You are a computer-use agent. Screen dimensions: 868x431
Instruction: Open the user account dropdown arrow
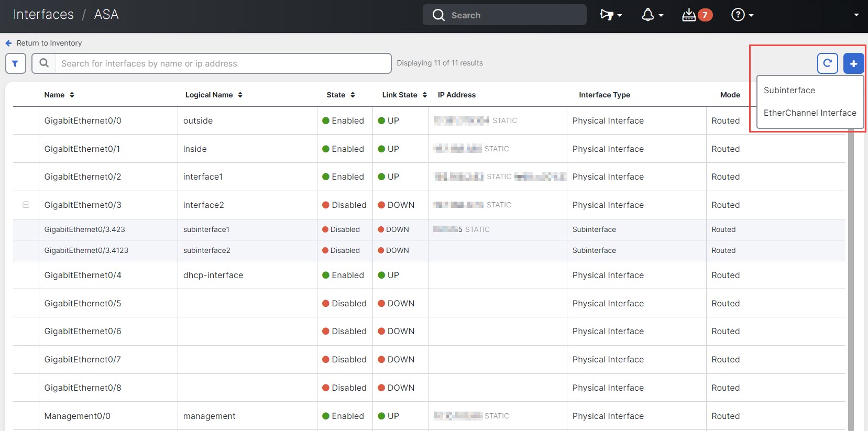point(856,15)
